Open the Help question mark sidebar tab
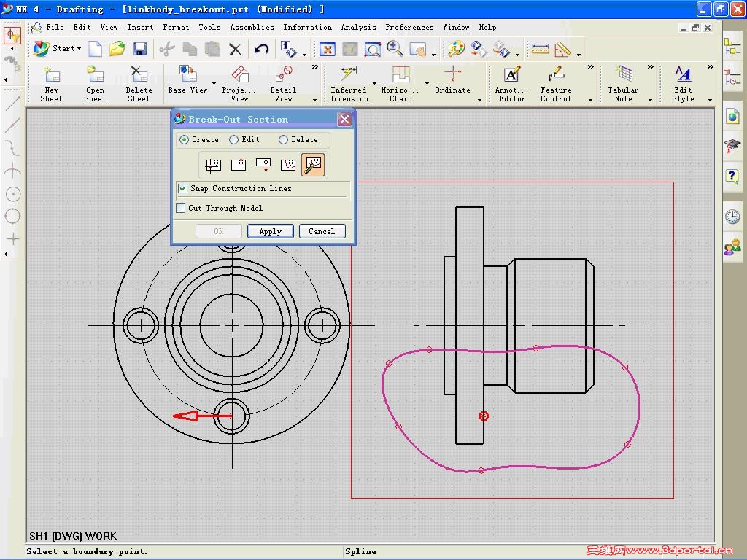The height and width of the screenshot is (560, 747). pos(732,176)
